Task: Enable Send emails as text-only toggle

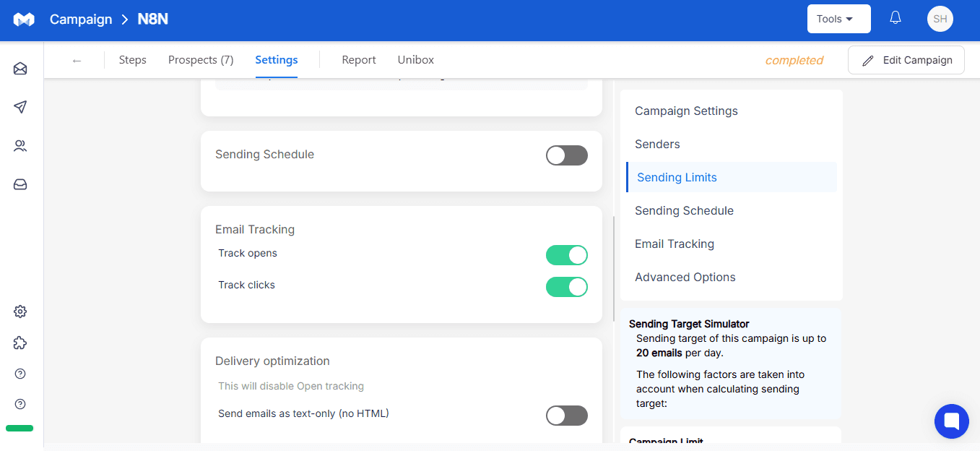Action: point(567,416)
